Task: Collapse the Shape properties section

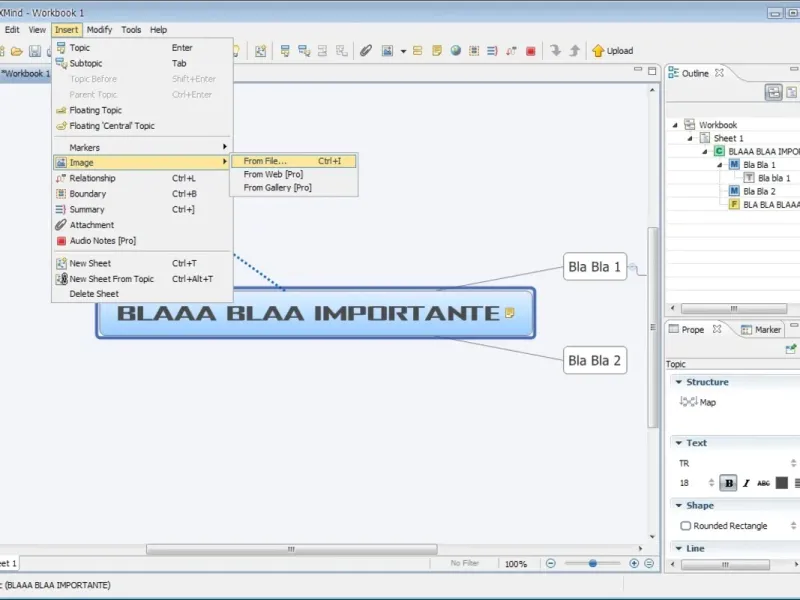Action: click(679, 505)
